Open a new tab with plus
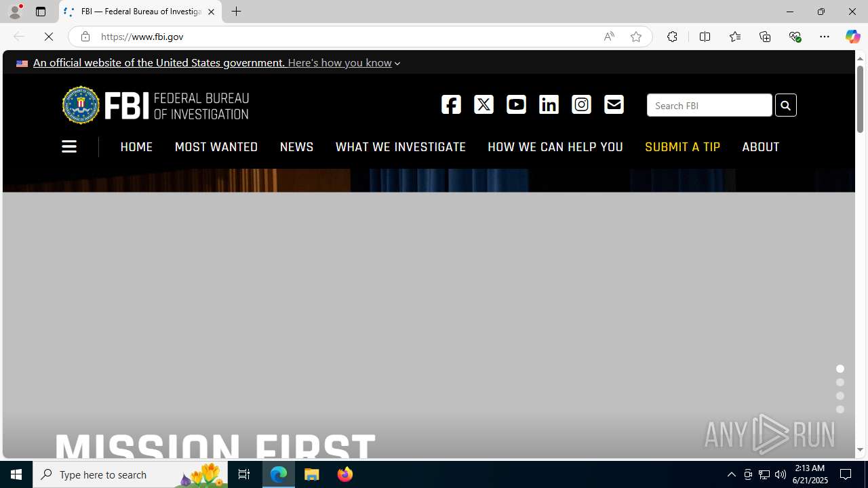 (x=236, y=12)
